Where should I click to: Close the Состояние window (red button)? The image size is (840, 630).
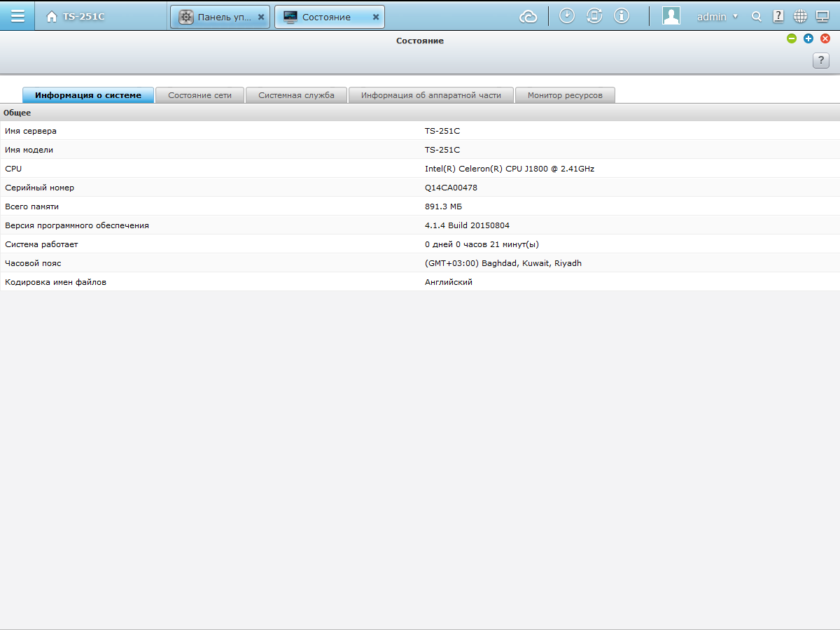coord(825,38)
